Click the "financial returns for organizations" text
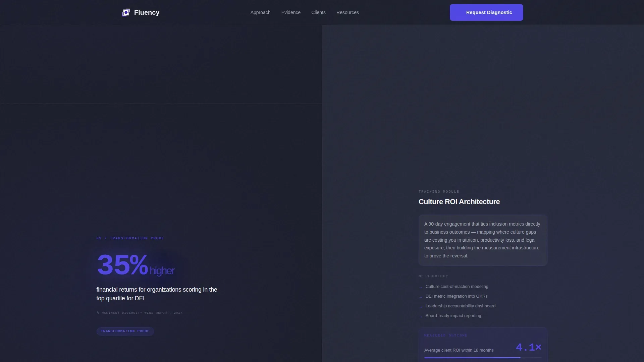Screen dimensions: 644x362 157,294
